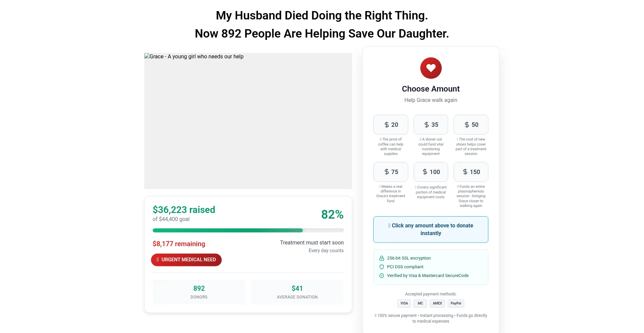The height and width of the screenshot is (333, 644).
Task: Click the PayPal payment badge
Action: tap(456, 303)
